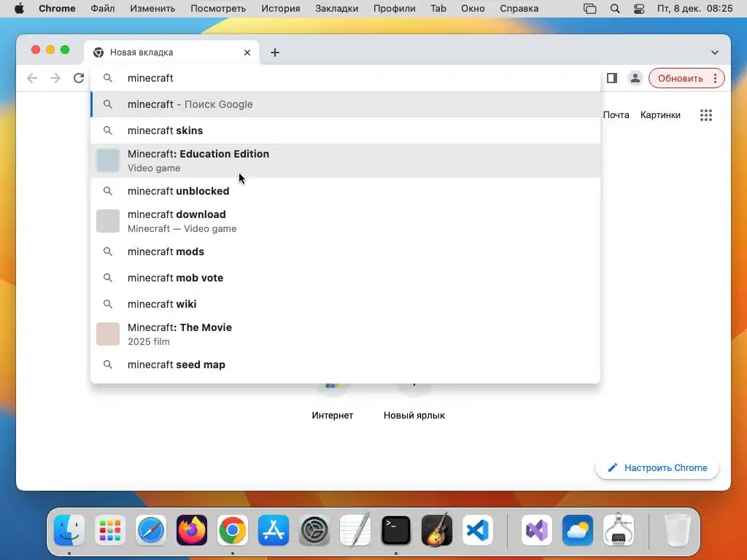Open the Закладки menu
The image size is (747, 560).
[337, 9]
